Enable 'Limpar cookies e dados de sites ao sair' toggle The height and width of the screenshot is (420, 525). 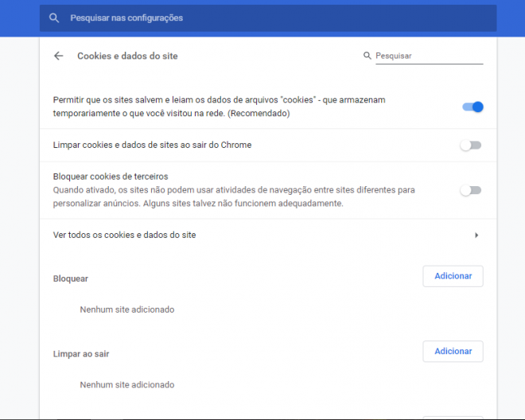[x=471, y=146]
